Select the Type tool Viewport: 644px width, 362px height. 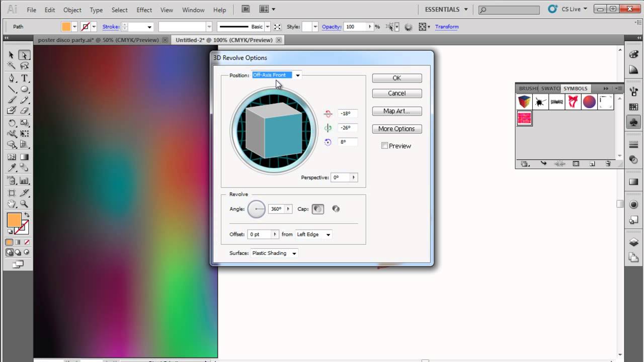(24, 78)
